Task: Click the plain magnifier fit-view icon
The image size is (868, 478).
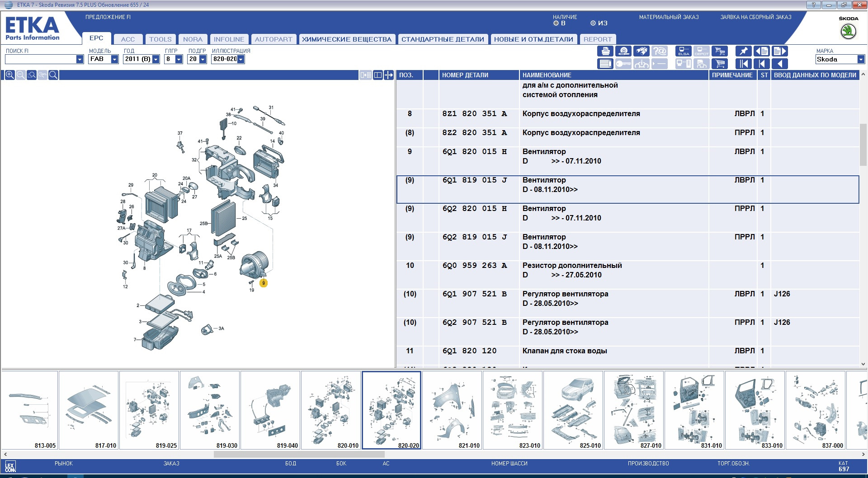Action: tap(53, 75)
